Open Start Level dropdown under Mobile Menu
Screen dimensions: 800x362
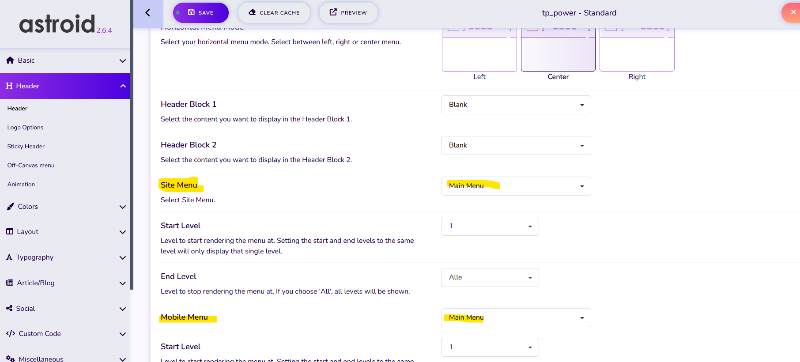coord(490,347)
